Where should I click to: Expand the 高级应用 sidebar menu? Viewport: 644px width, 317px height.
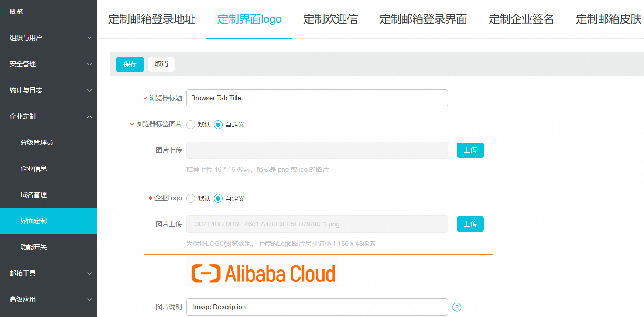point(48,300)
